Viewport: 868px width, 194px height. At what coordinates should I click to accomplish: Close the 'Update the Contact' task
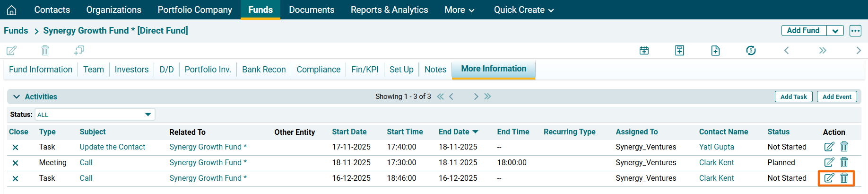(x=15, y=147)
